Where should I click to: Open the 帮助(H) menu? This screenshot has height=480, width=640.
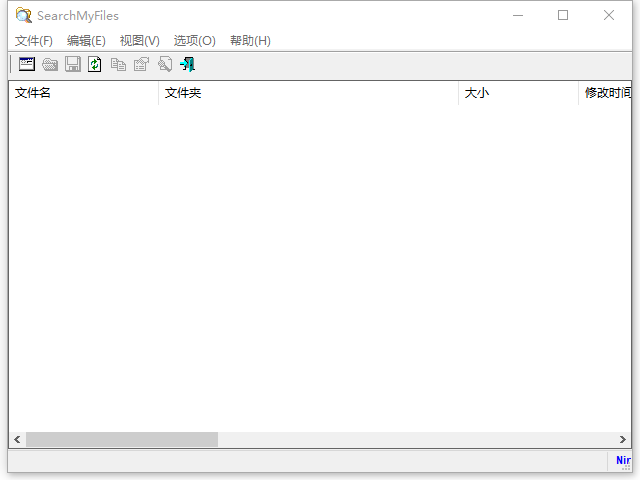[x=250, y=41]
